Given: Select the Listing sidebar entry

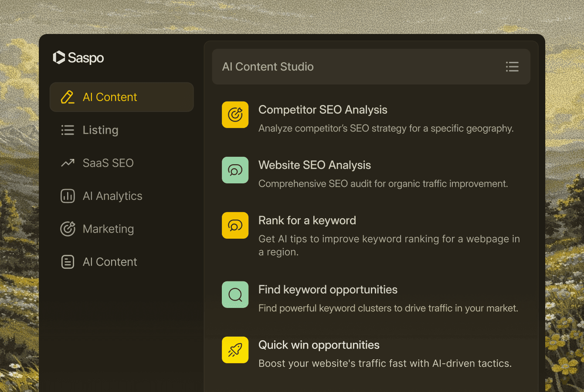Looking at the screenshot, I should (100, 130).
